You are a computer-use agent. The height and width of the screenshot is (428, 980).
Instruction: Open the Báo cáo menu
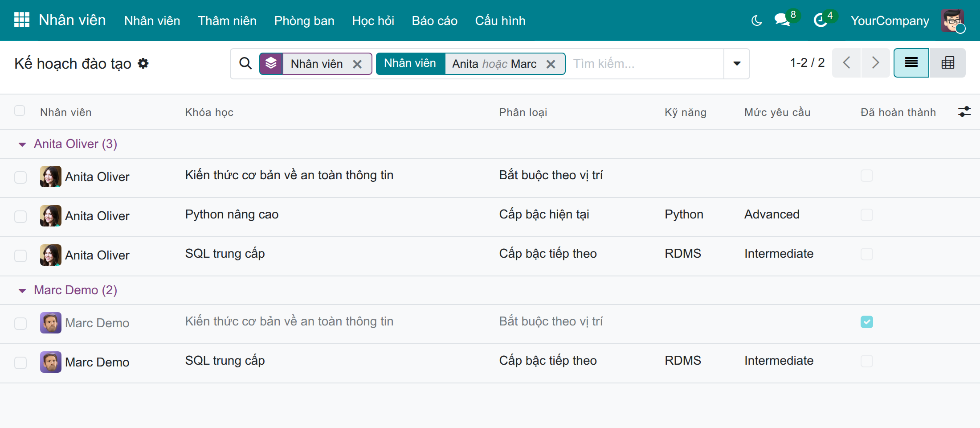(x=435, y=21)
